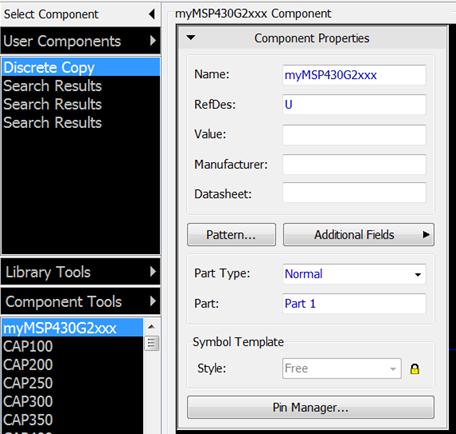Select the Discrete Copy library
Screen dimensions: 456x434
[81, 67]
